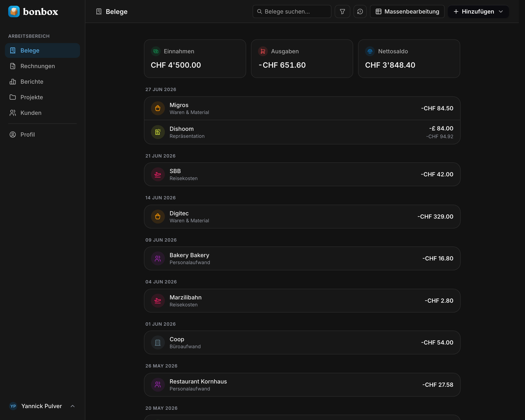This screenshot has height=420, width=525.
Task: Open the Dishoom receipt entry
Action: pos(302,132)
